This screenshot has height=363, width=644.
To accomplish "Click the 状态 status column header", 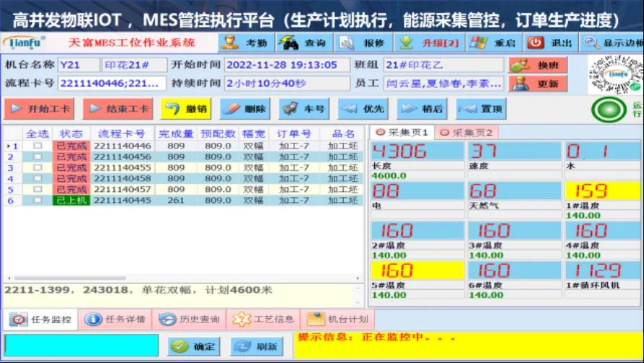I will (x=71, y=134).
